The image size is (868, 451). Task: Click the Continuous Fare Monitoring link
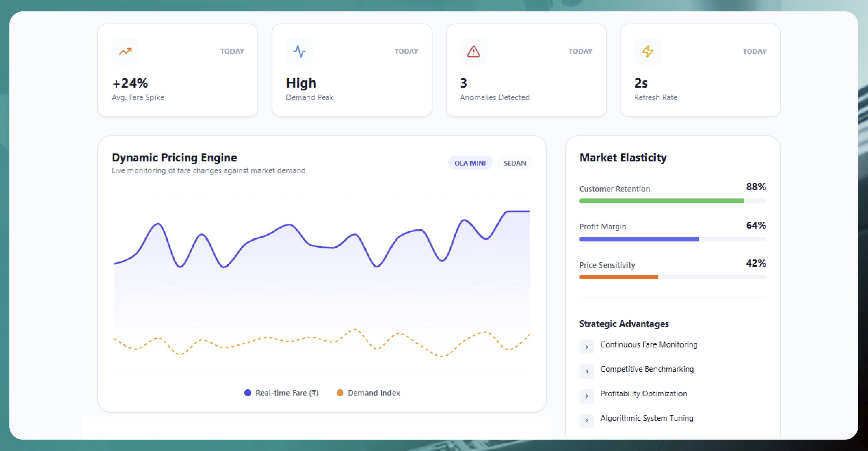click(649, 345)
